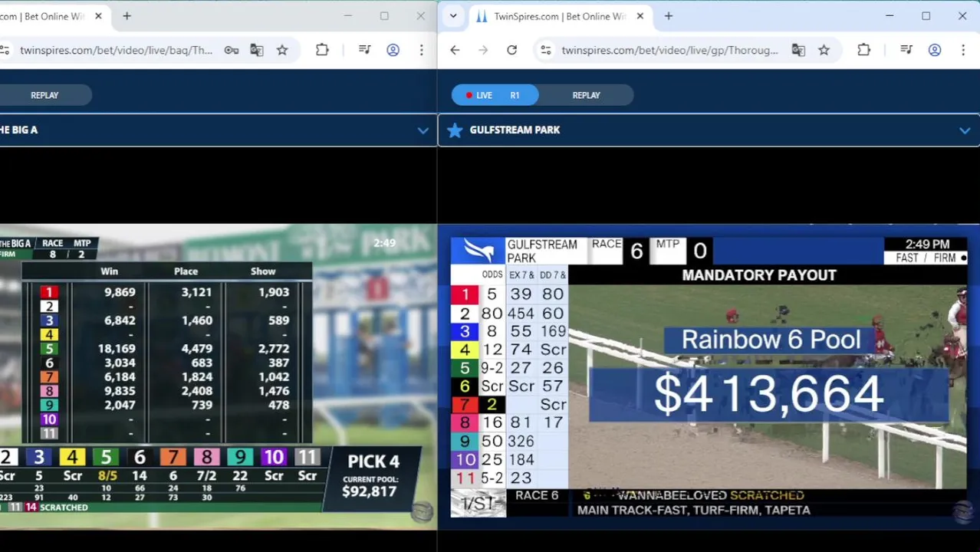Close the TwinSpires.com tab in right window
This screenshot has width=980, height=552.
(x=640, y=16)
